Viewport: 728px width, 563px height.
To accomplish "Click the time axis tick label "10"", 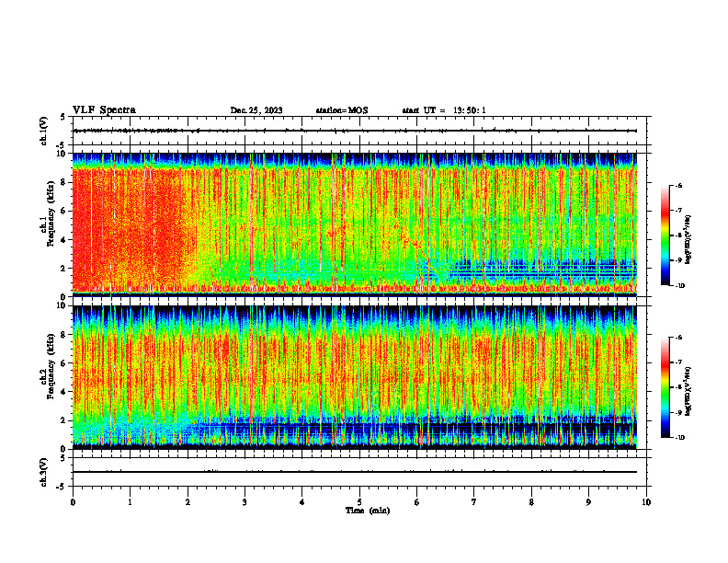I will [x=646, y=502].
